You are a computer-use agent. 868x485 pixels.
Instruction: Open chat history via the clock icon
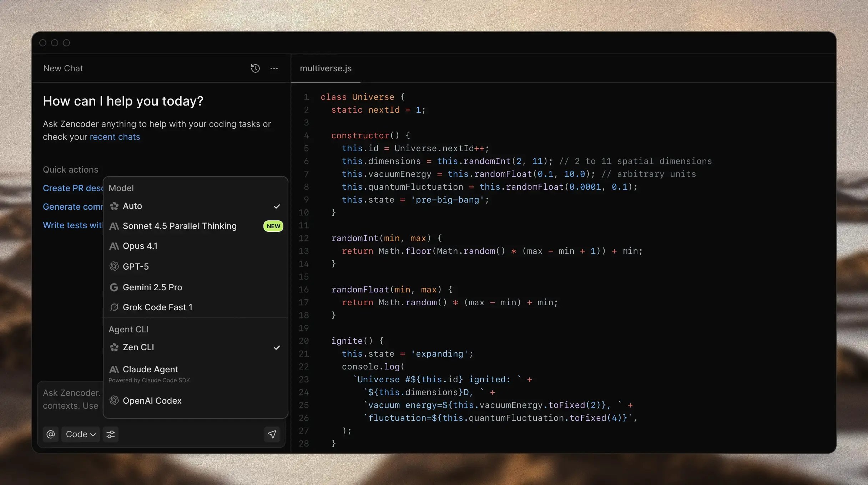[x=255, y=68]
